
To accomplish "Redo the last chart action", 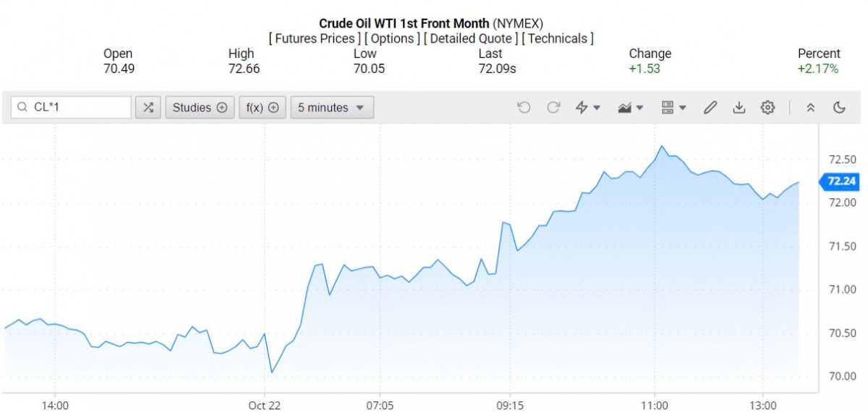I will point(553,108).
